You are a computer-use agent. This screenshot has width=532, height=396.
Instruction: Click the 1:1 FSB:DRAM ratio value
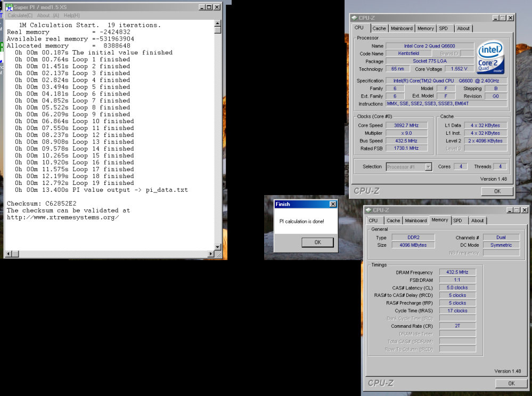pos(457,280)
